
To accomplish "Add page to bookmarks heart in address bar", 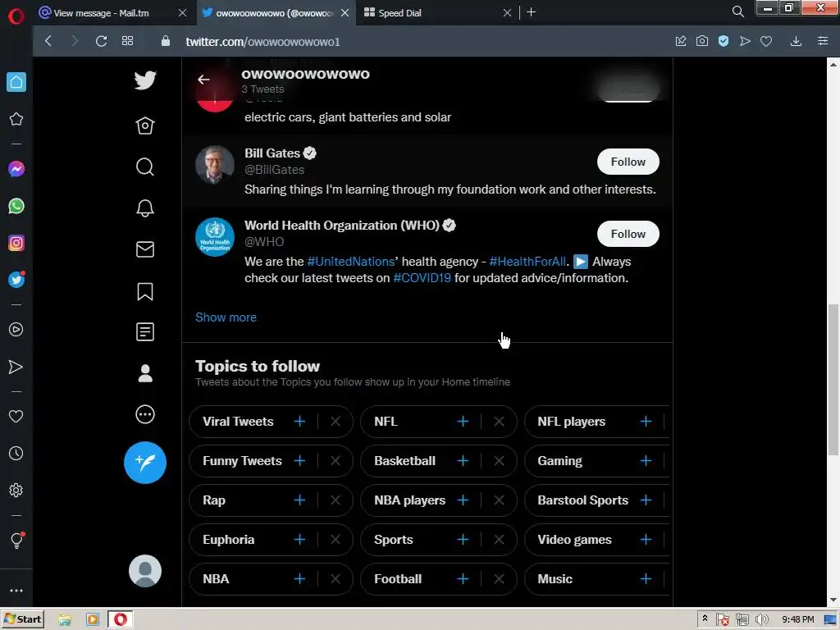I will [766, 41].
